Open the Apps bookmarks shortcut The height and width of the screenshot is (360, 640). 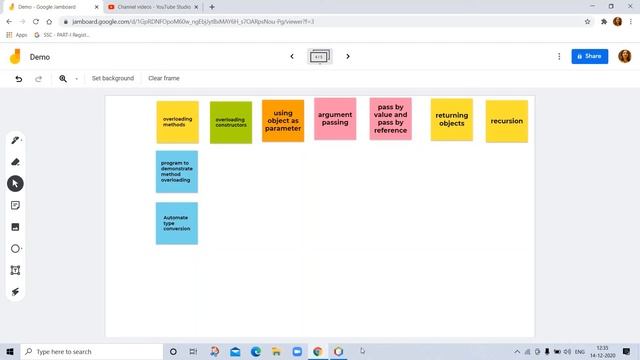17,35
